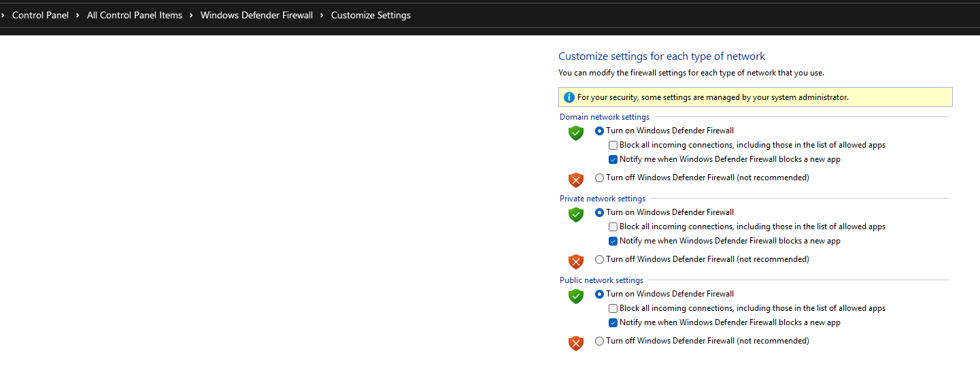
Task: Click Customize Settings breadcrumb item
Action: coord(371,15)
